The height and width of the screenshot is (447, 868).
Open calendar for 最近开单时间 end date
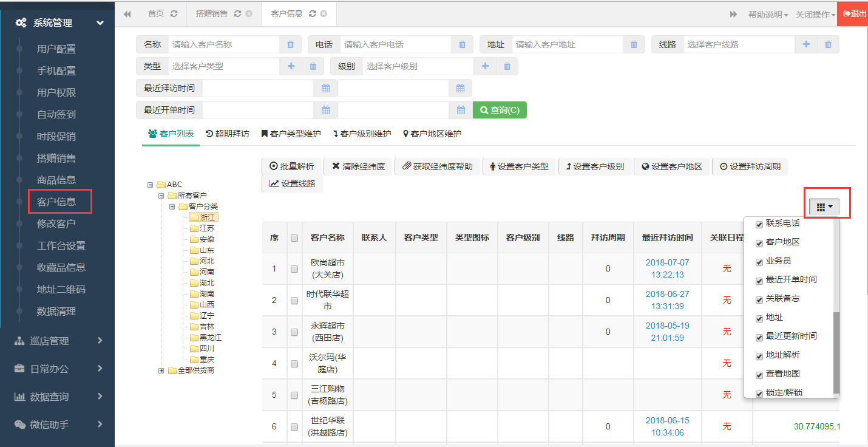click(460, 110)
